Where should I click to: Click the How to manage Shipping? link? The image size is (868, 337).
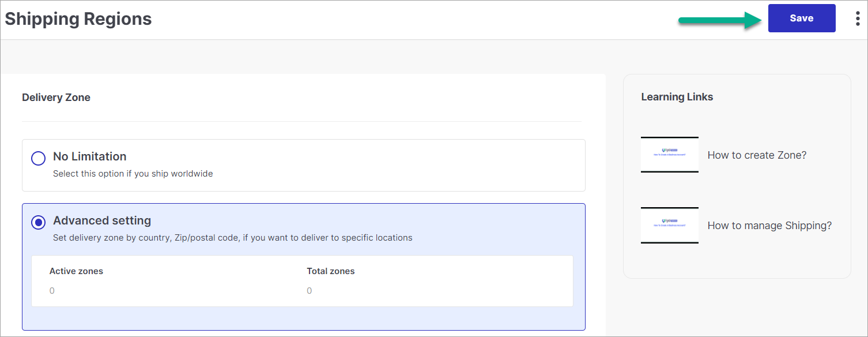coord(769,226)
